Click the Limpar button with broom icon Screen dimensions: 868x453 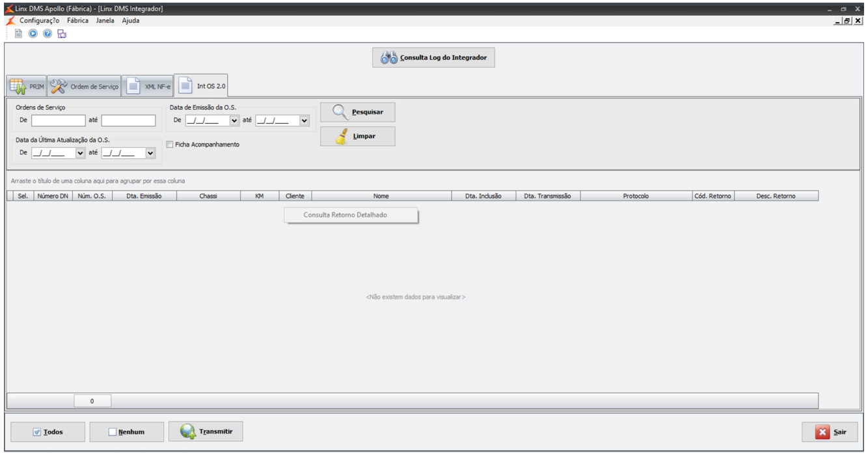[x=357, y=136]
